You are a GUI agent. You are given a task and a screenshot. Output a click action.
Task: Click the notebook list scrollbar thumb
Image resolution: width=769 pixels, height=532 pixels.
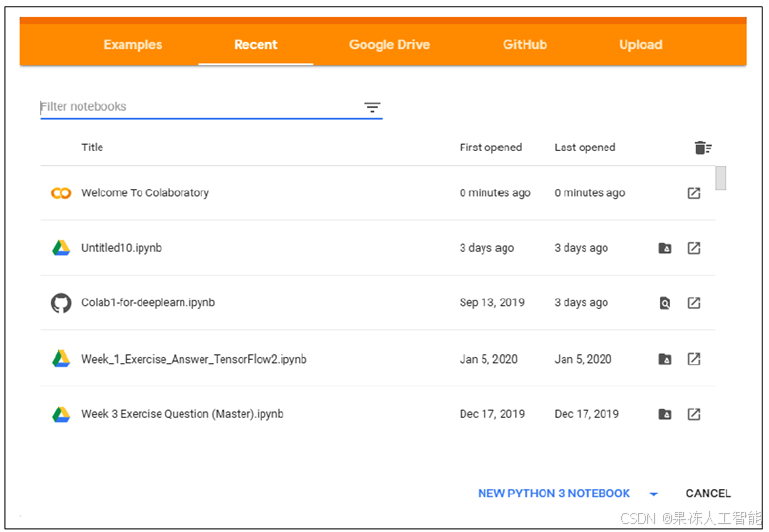coord(720,178)
